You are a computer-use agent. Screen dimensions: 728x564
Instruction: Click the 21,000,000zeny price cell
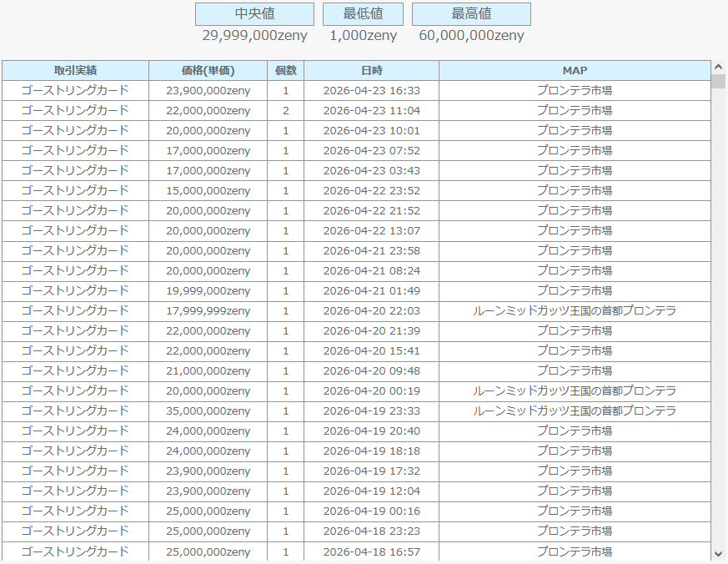click(208, 371)
